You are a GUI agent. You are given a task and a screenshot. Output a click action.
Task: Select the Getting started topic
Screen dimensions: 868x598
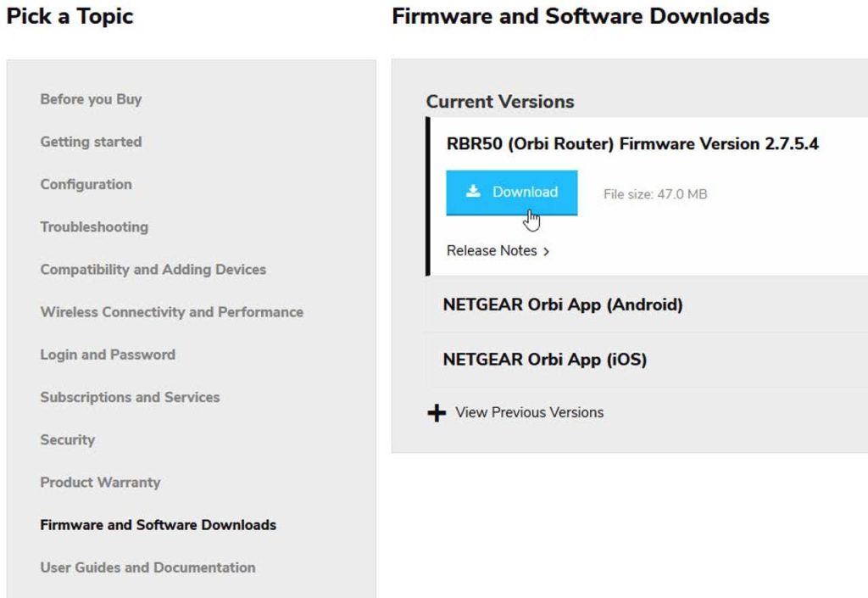(x=91, y=142)
